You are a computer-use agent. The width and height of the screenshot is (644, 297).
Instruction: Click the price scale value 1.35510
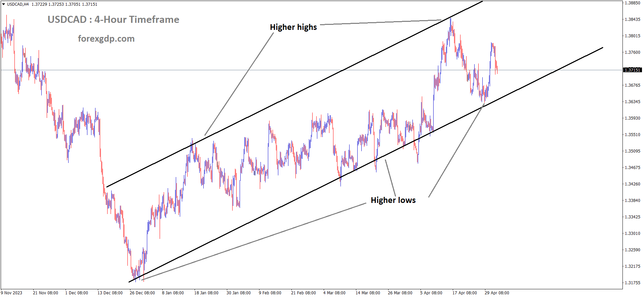(633, 134)
